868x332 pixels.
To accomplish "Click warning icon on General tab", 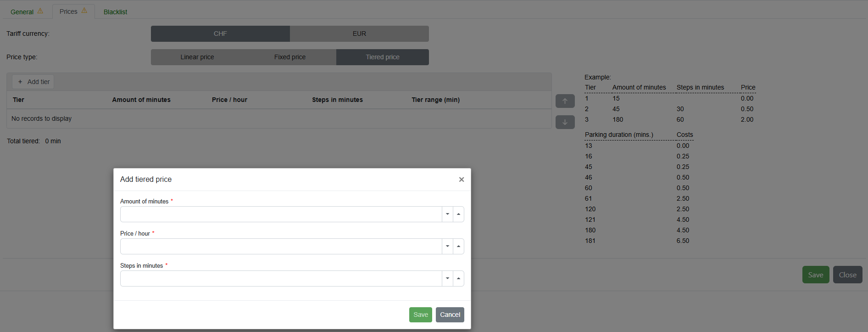I will click(x=40, y=11).
